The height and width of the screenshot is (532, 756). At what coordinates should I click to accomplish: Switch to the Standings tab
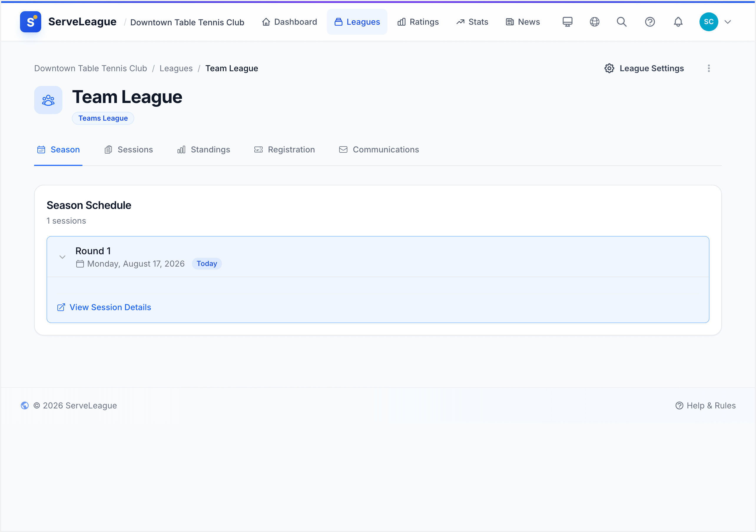coord(203,149)
